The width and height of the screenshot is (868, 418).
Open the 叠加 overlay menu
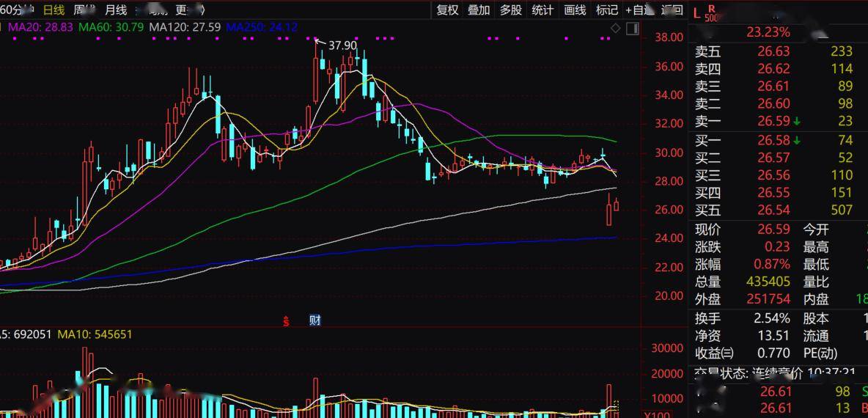click(479, 10)
